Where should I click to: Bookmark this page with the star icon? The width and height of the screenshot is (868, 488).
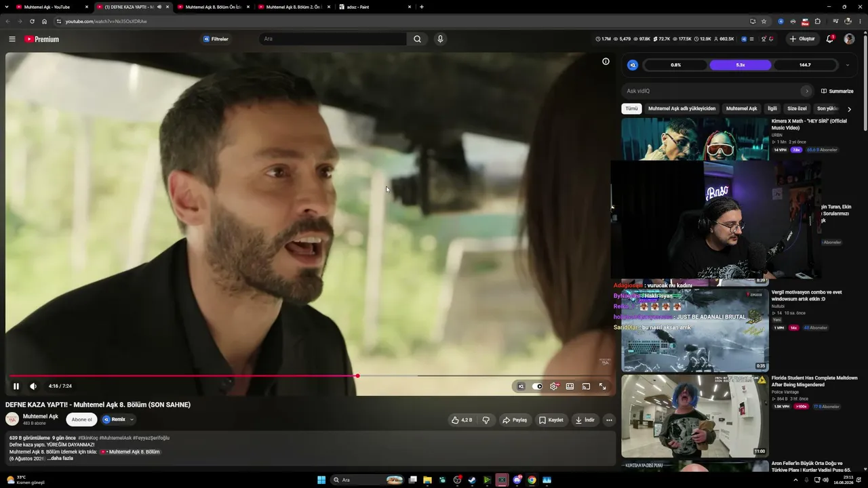click(764, 21)
